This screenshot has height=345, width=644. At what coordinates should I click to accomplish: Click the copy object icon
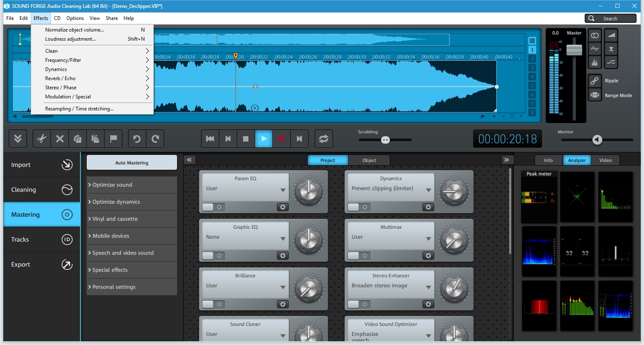(x=78, y=139)
